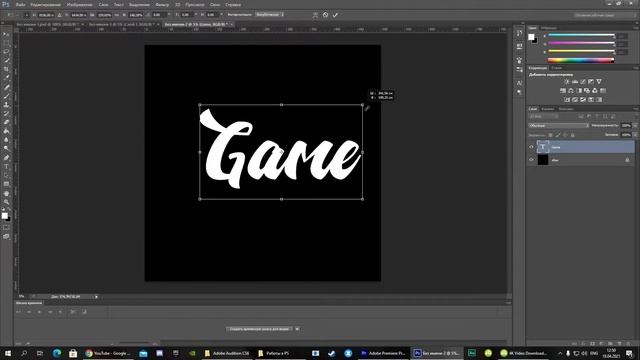Select the Eyedropper tool

click(6, 78)
